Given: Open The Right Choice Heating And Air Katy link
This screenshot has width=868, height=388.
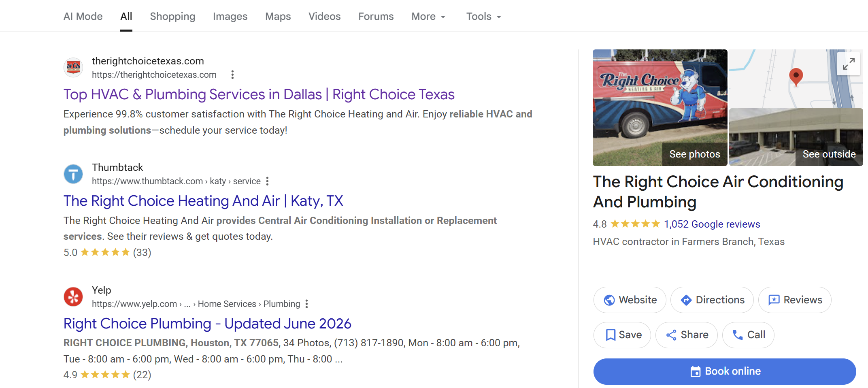Looking at the screenshot, I should [x=203, y=201].
